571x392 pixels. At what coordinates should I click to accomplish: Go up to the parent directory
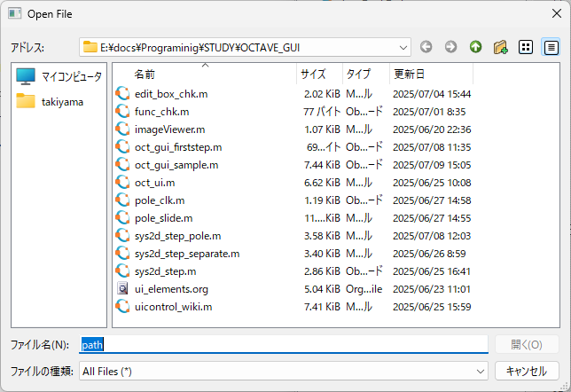tap(475, 47)
